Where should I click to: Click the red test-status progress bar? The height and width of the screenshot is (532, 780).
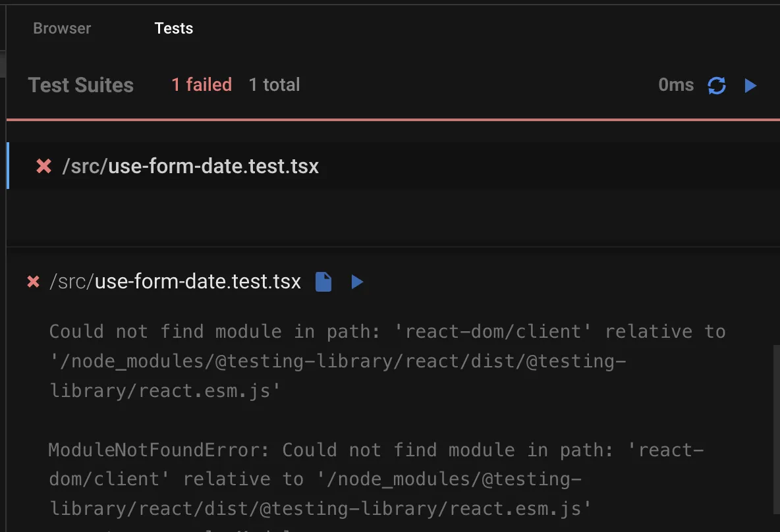click(393, 120)
